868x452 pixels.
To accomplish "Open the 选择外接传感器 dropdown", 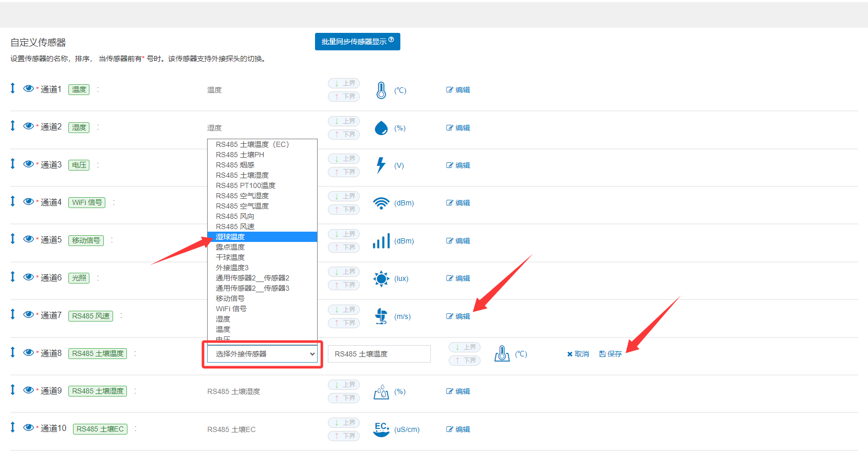I will click(262, 354).
